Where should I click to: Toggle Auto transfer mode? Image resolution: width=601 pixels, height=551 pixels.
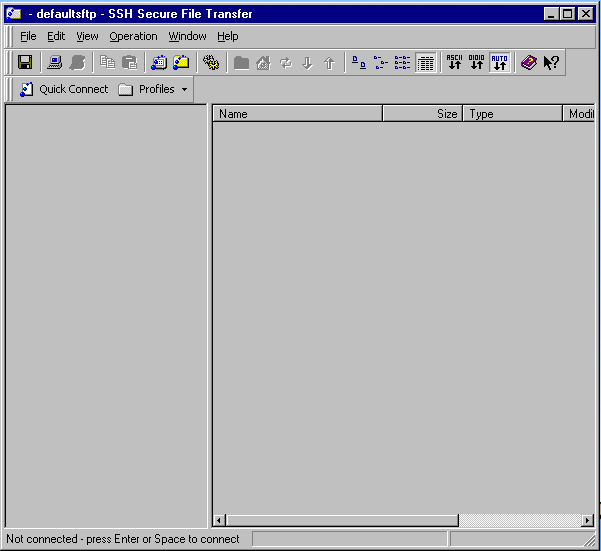pyautogui.click(x=499, y=62)
